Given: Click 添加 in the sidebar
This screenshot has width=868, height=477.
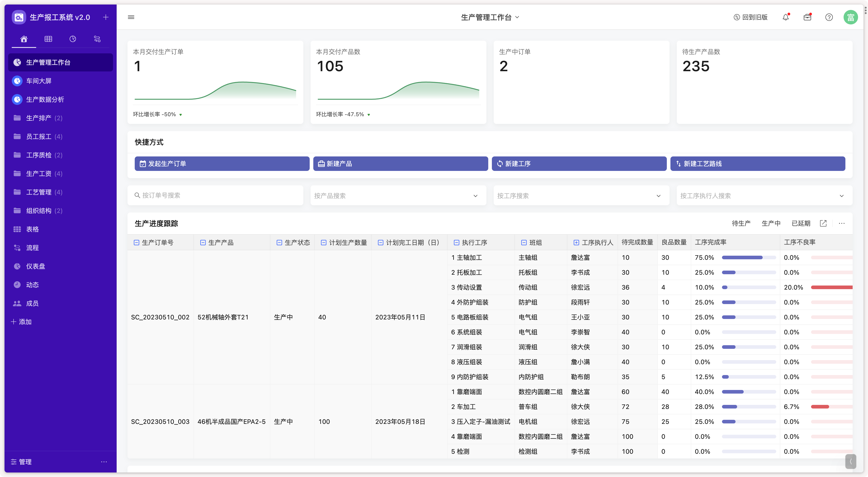Looking at the screenshot, I should click(21, 322).
